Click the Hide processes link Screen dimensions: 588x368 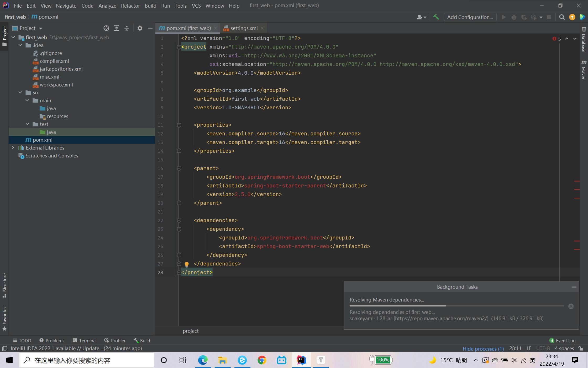483,349
